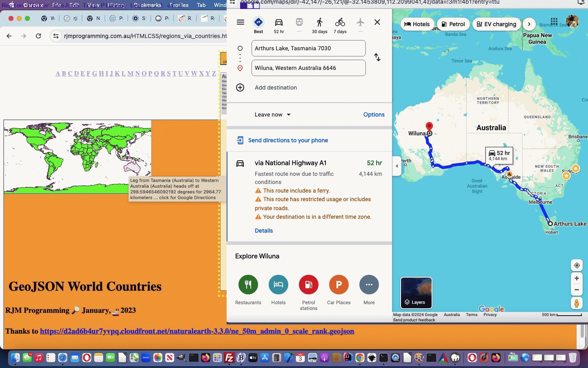Go back in Chrome browser
Viewport: 588px width, 368px height.
(9, 36)
